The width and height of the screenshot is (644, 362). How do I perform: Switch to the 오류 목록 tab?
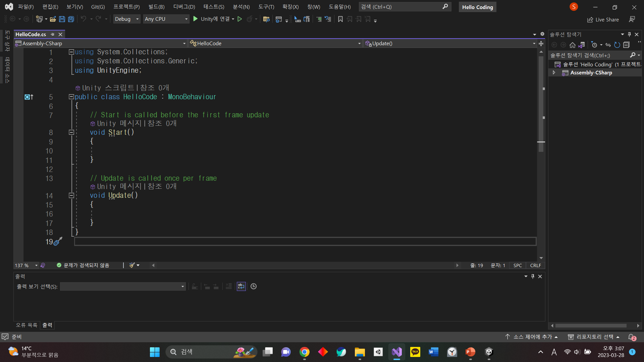click(26, 325)
